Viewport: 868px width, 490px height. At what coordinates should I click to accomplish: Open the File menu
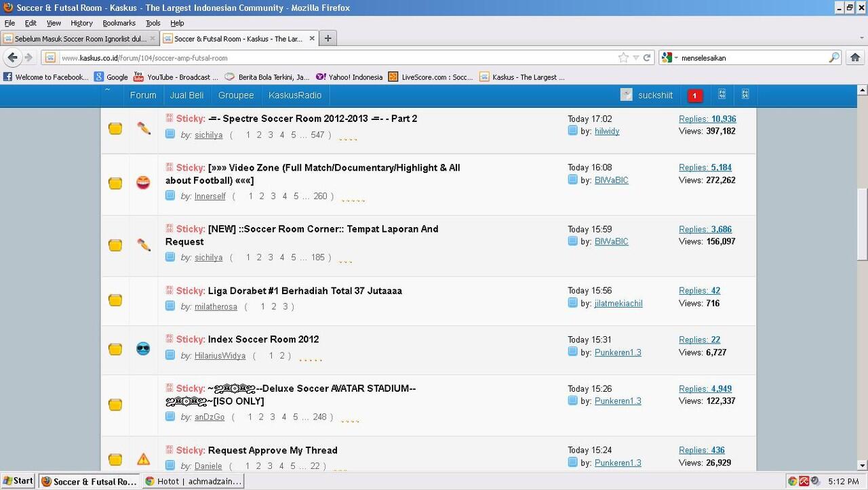point(9,23)
